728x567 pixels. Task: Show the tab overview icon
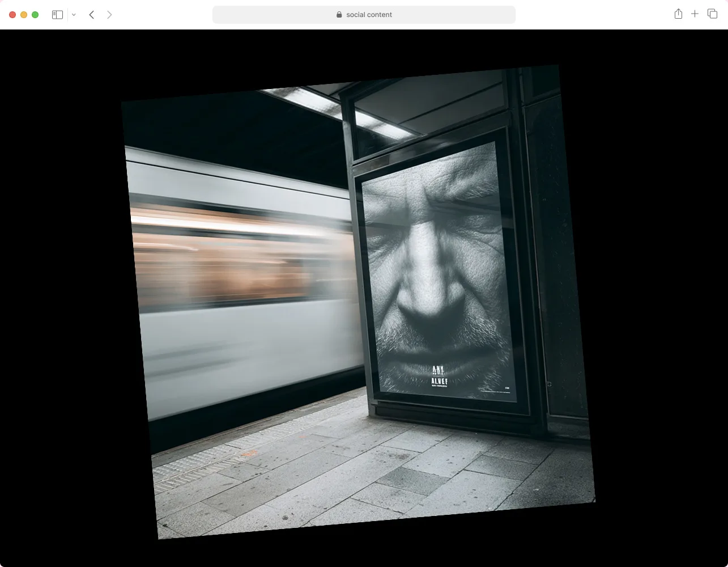point(712,14)
